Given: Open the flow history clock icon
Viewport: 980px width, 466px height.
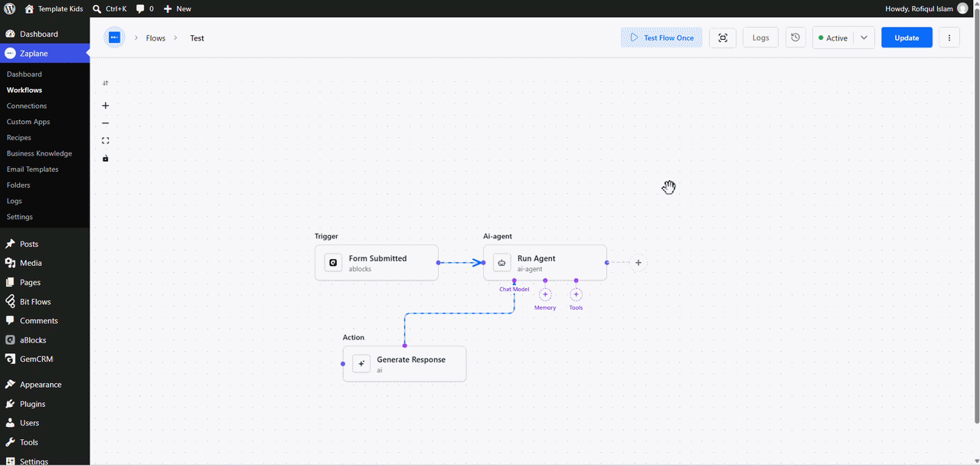Looking at the screenshot, I should [x=795, y=38].
